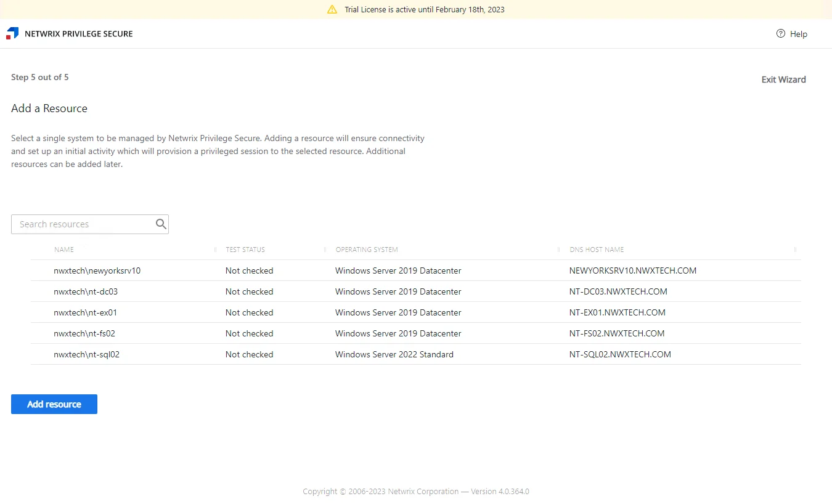Click NT-FS02.NWXTECH.COM host name

[x=617, y=333]
